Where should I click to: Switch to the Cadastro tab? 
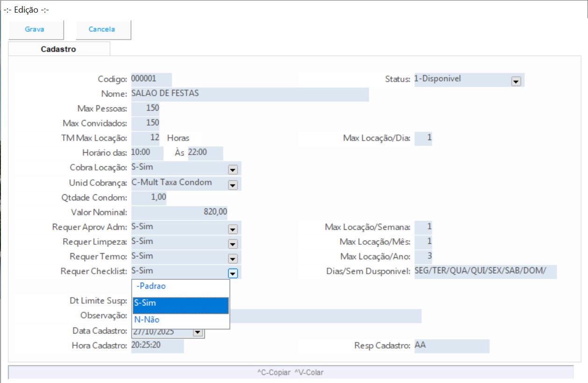coord(58,49)
